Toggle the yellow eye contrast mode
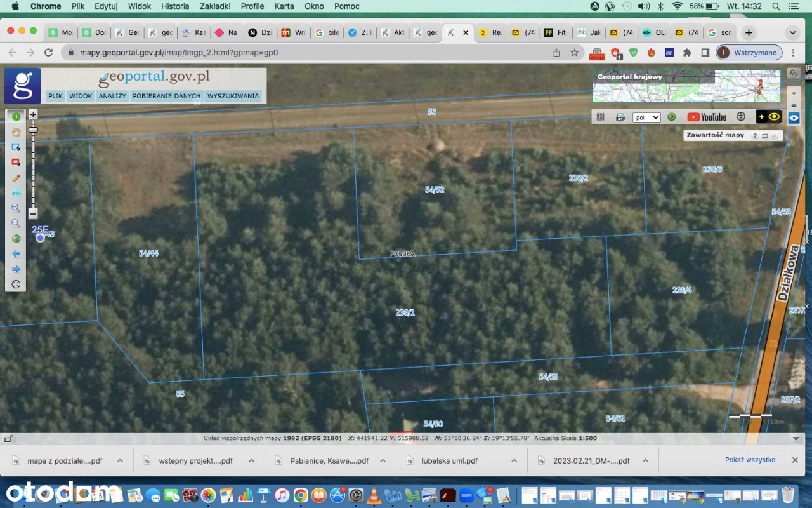Image resolution: width=812 pixels, height=508 pixels. click(x=768, y=117)
